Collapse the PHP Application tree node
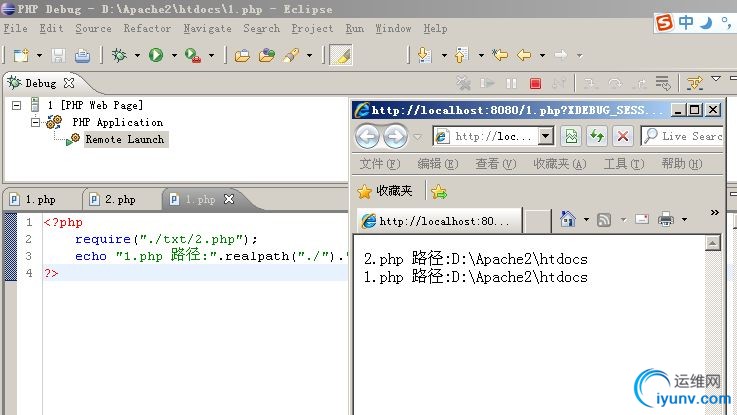The height and width of the screenshot is (415, 737). (35, 123)
